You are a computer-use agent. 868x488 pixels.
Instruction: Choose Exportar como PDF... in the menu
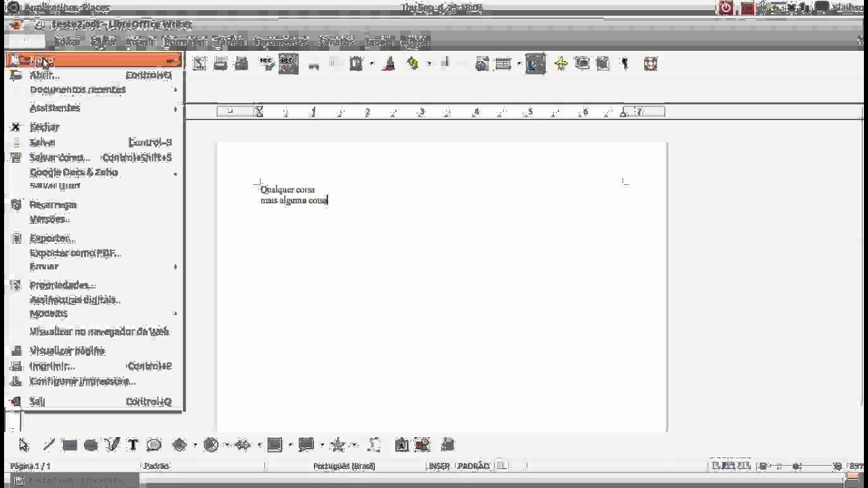94,253
